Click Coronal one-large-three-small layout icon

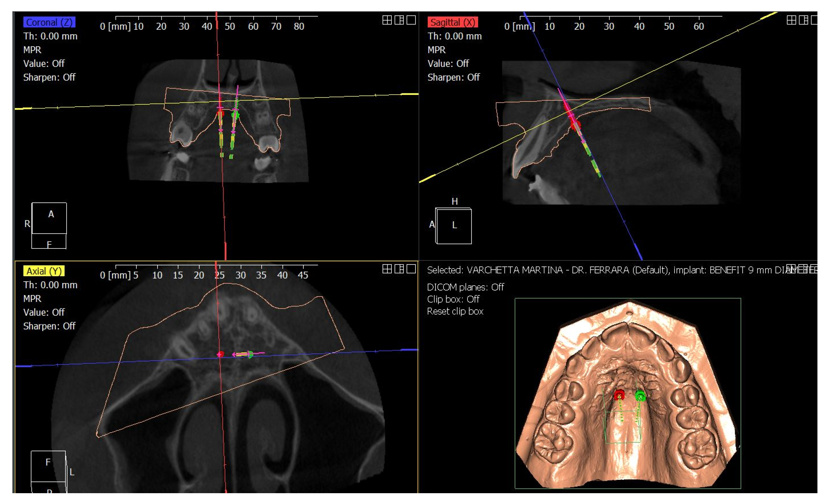[399, 20]
